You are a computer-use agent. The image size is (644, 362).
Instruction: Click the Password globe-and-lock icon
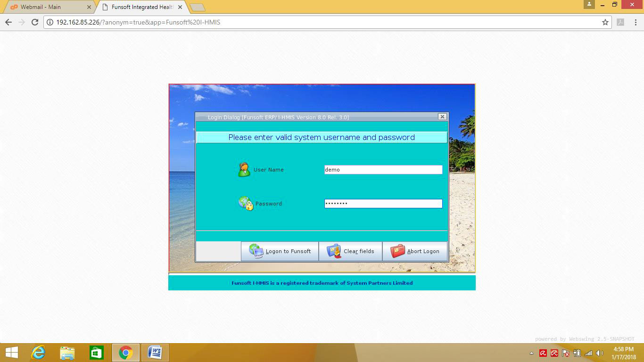(246, 203)
